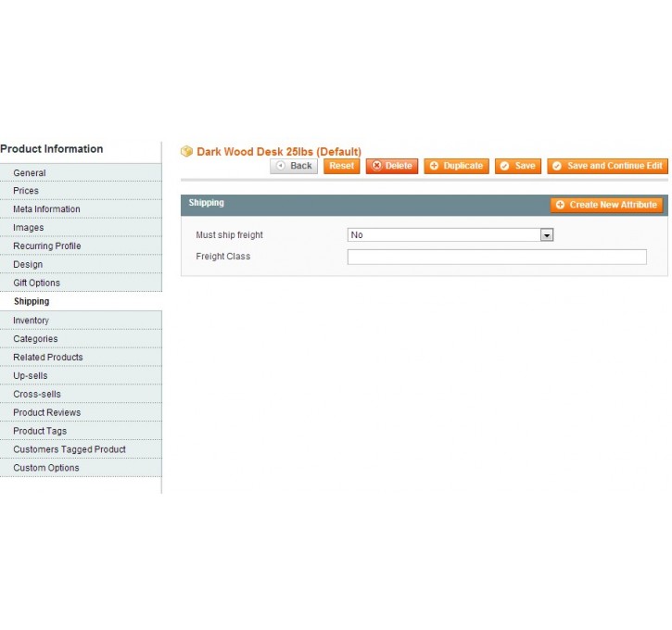This screenshot has height=630, width=672.
Task: Click the product cube icon beside title
Action: [186, 151]
